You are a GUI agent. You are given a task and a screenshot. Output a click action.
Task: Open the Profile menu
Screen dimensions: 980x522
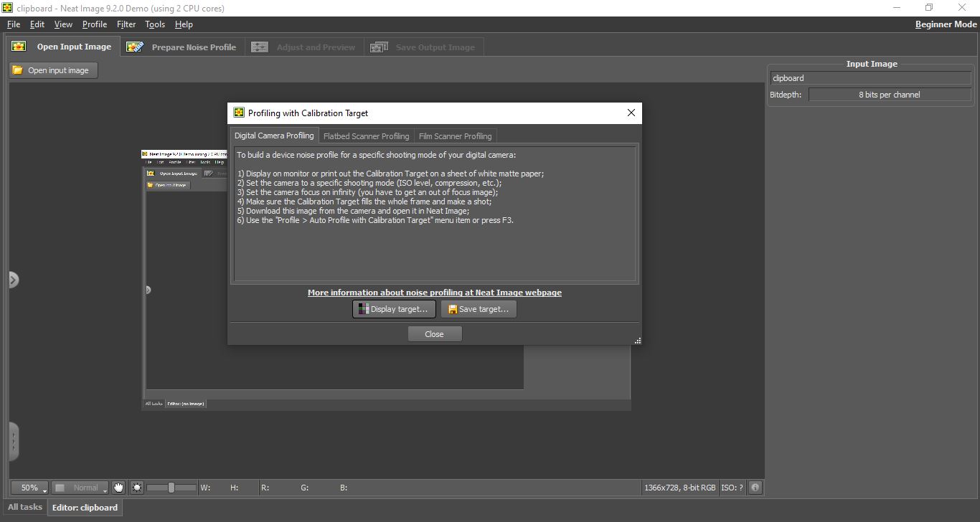pyautogui.click(x=95, y=24)
